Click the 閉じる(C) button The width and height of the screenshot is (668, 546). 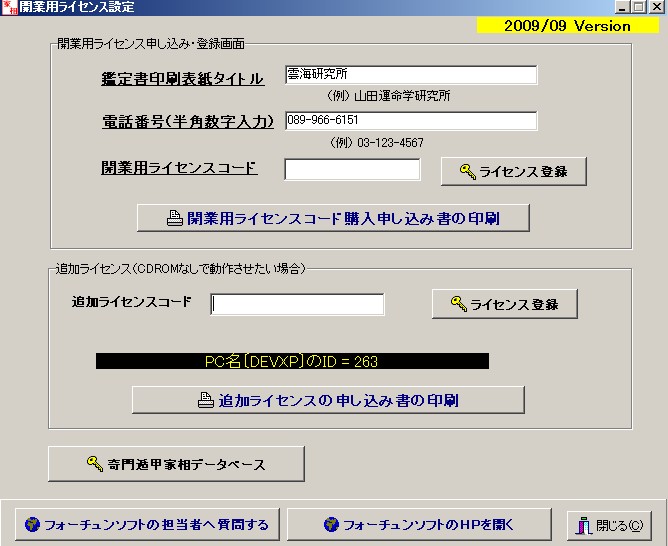click(610, 526)
